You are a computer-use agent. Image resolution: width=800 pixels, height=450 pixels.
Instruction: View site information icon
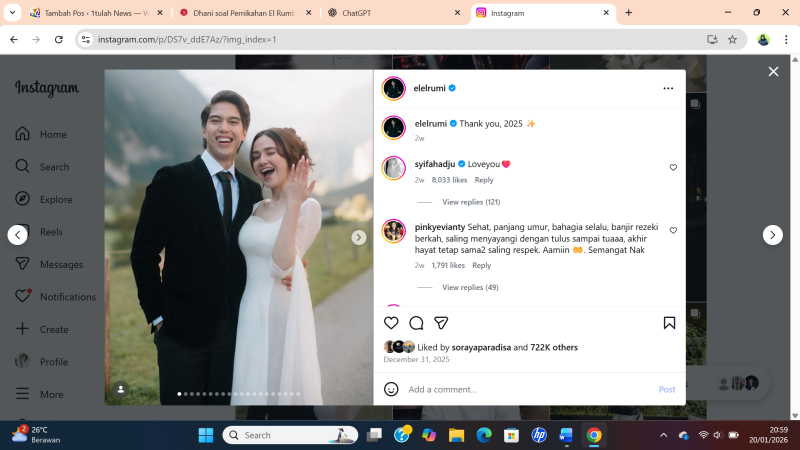pos(86,39)
